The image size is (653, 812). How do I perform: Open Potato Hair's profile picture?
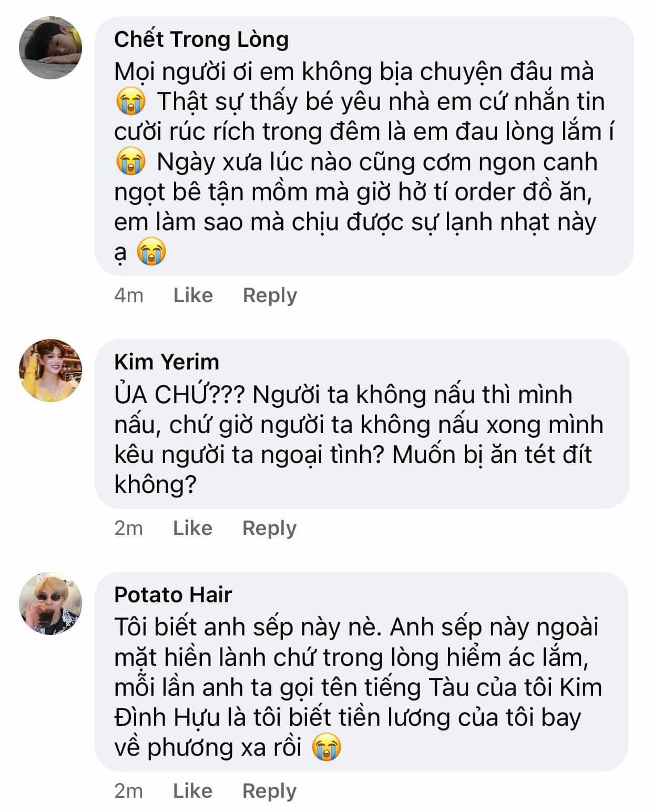pyautogui.click(x=51, y=603)
